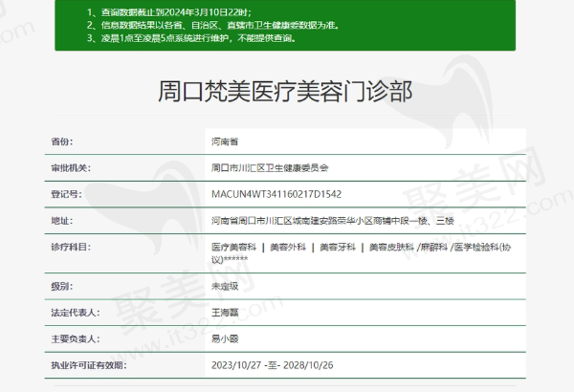This screenshot has height=392, width=574.
Task: Select 周口市川汇区卫生健康委员会 text
Action: (x=270, y=168)
